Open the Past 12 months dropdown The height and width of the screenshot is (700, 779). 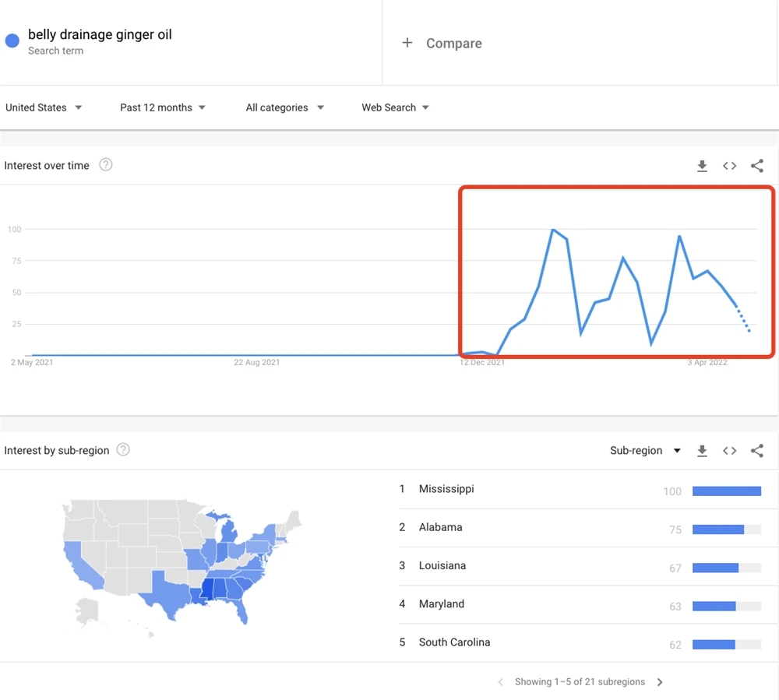pos(163,107)
